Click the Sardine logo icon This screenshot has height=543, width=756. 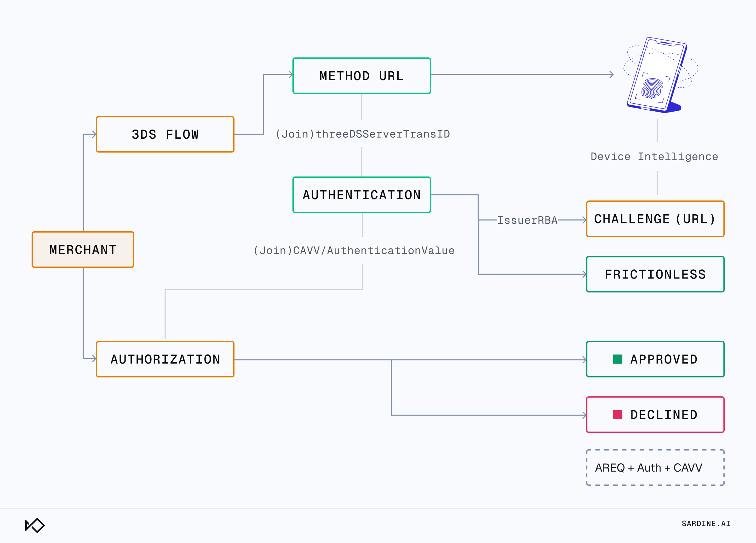[x=35, y=525]
